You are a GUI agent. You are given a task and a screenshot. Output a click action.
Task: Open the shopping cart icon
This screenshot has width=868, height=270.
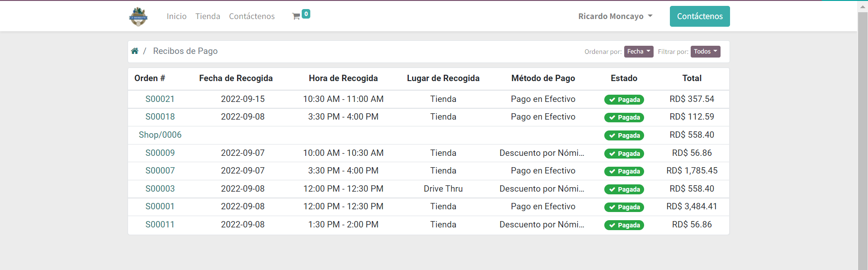296,16
